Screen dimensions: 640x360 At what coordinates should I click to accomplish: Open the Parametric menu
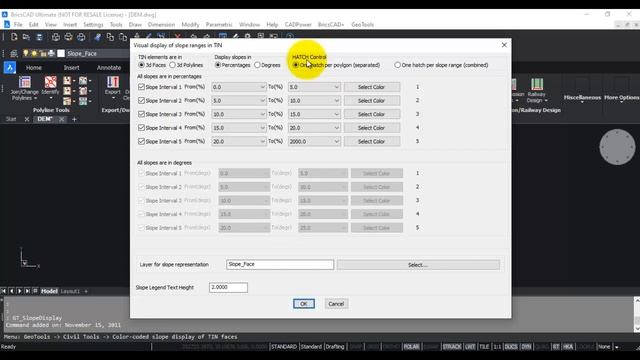point(219,24)
